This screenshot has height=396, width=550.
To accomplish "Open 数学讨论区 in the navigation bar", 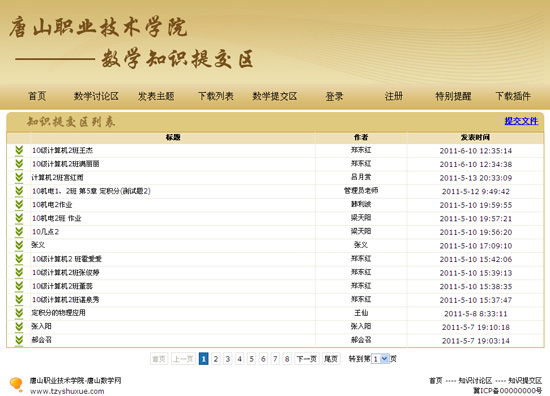I will (x=96, y=96).
